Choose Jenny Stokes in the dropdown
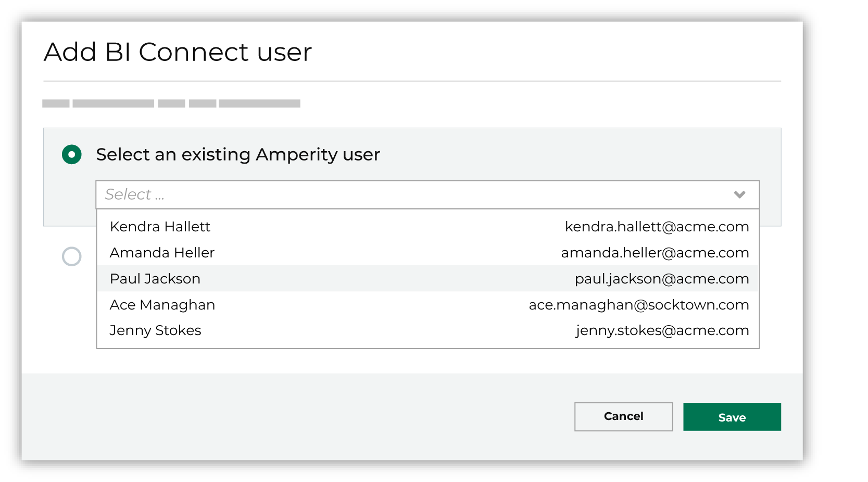868x482 pixels. coord(427,330)
